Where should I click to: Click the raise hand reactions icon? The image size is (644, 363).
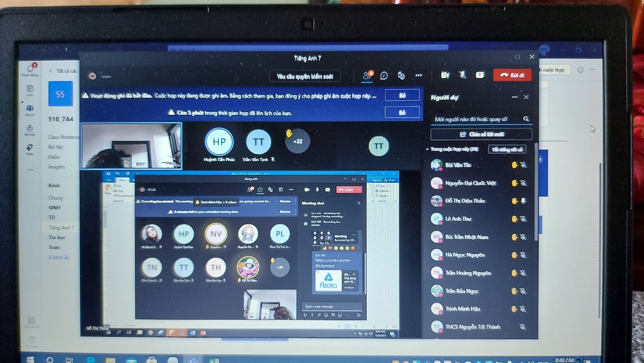pyautogui.click(x=401, y=76)
